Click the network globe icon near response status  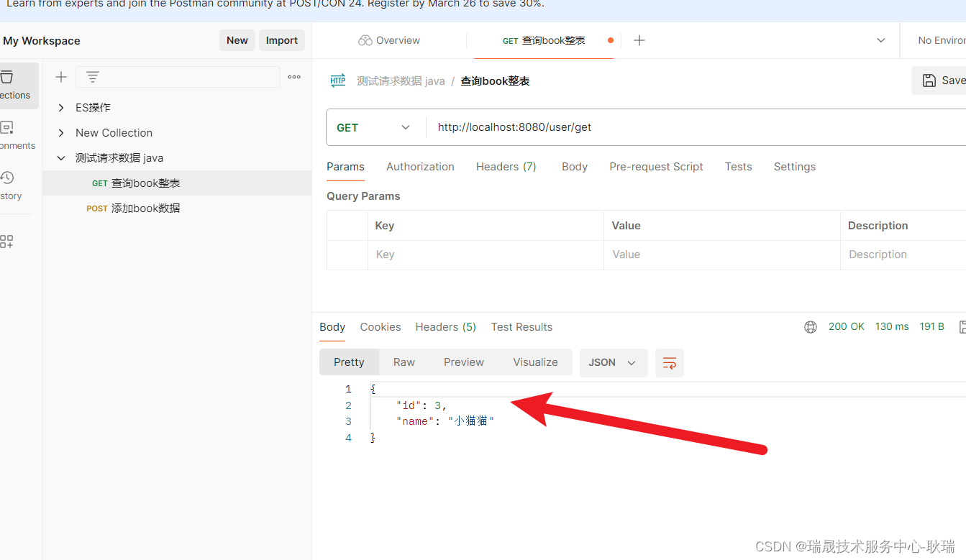click(x=810, y=326)
